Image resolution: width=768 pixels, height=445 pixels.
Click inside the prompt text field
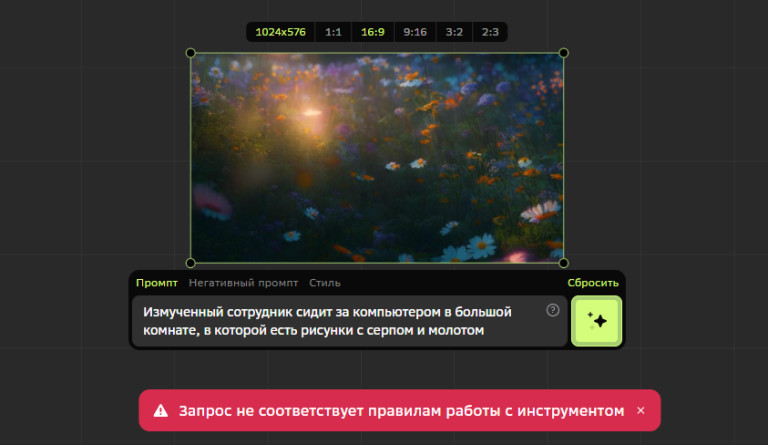340,321
